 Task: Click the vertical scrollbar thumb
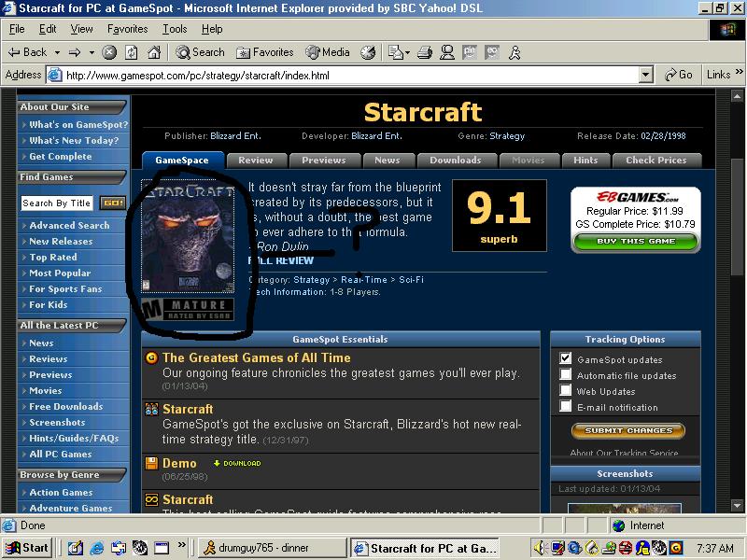(x=737, y=217)
